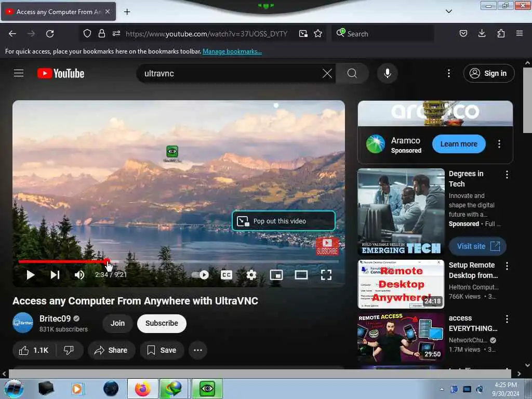Bookmark this page with the star
This screenshot has width=532, height=399.
tap(318, 34)
